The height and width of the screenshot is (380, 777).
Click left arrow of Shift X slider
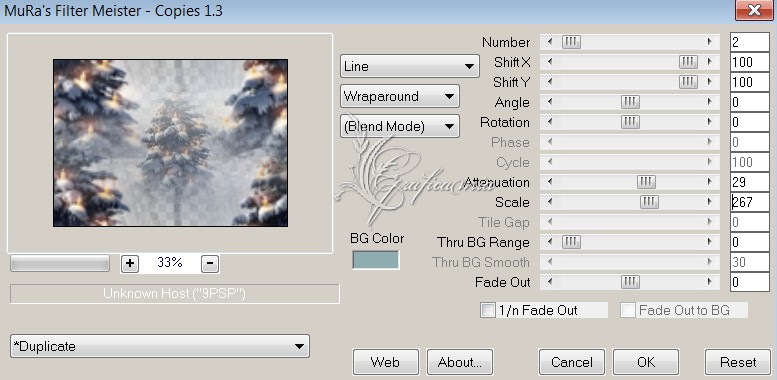point(550,62)
